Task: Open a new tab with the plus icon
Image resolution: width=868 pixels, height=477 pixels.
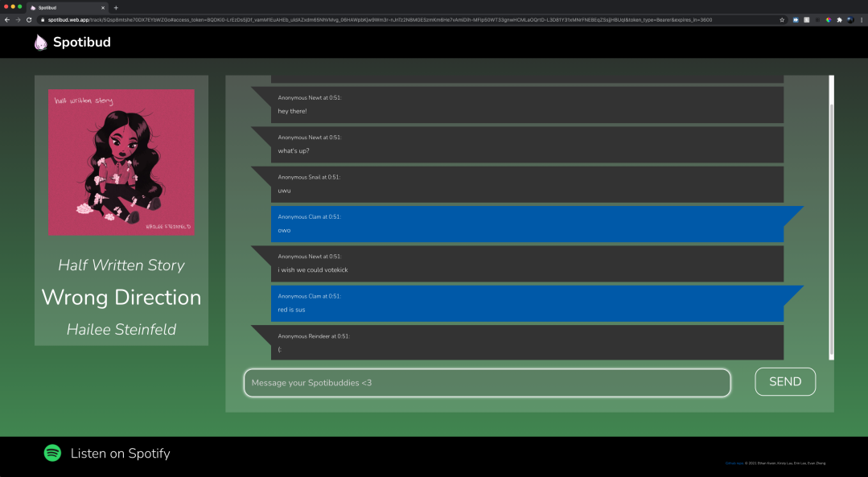Action: tap(116, 8)
